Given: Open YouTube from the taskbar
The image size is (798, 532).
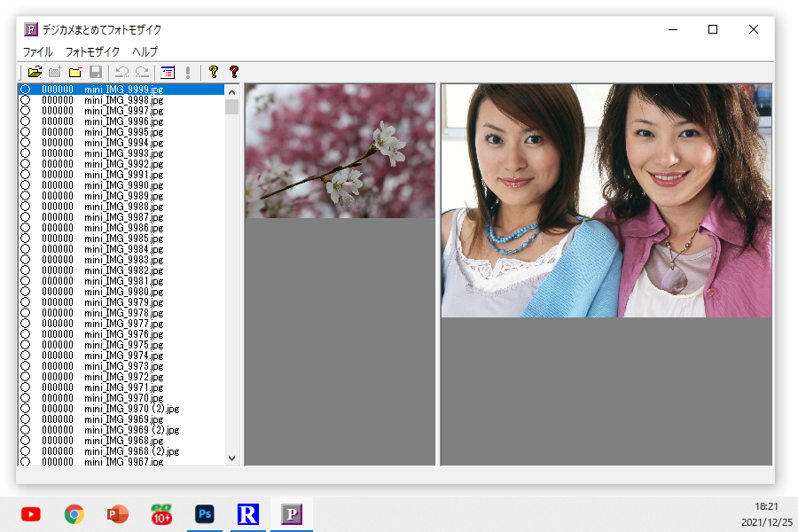Looking at the screenshot, I should (x=30, y=514).
